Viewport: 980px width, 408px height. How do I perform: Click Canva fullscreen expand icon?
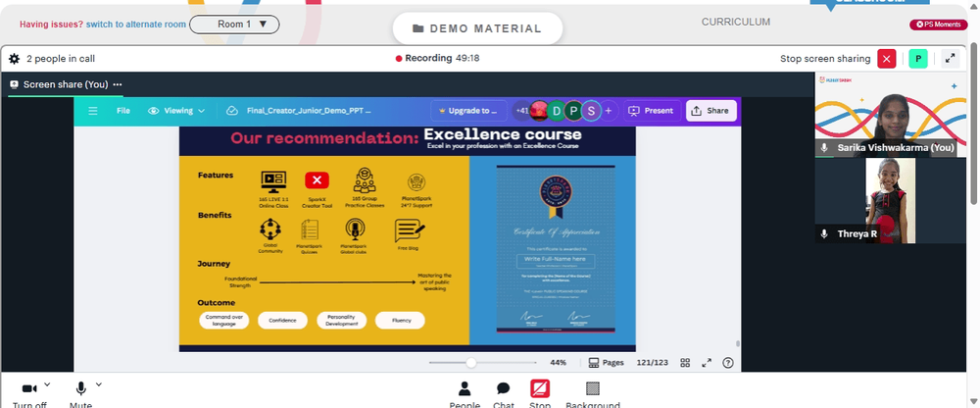click(707, 363)
